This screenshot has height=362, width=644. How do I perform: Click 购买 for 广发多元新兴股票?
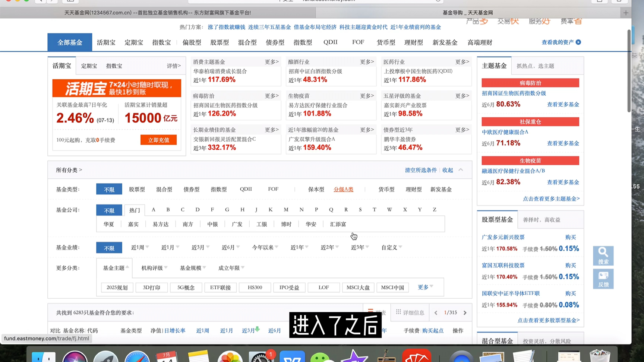(571, 237)
